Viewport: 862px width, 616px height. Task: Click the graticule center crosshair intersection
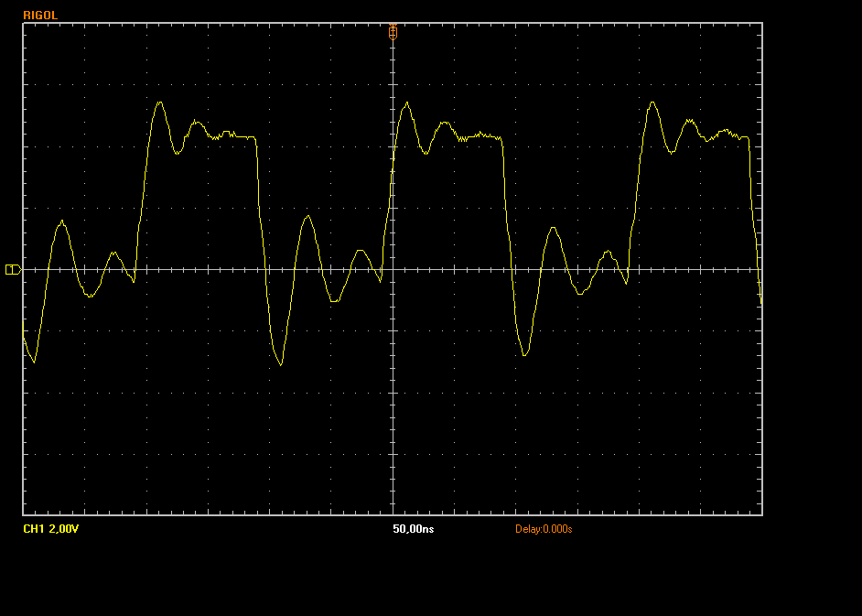click(x=393, y=269)
